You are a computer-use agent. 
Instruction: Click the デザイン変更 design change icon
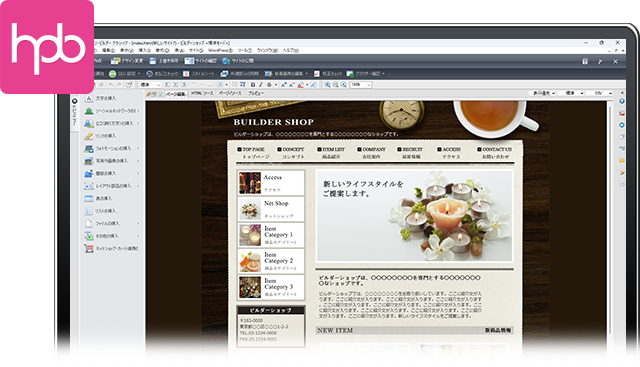click(x=115, y=61)
